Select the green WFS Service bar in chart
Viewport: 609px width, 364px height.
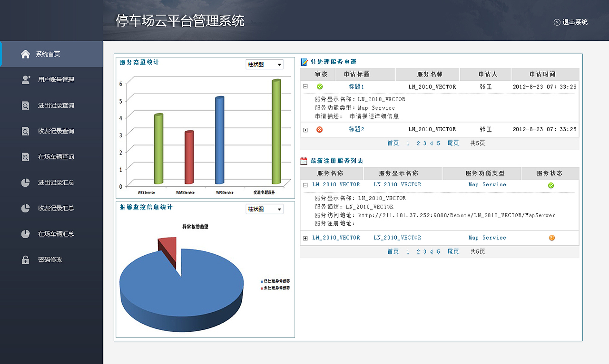158,149
